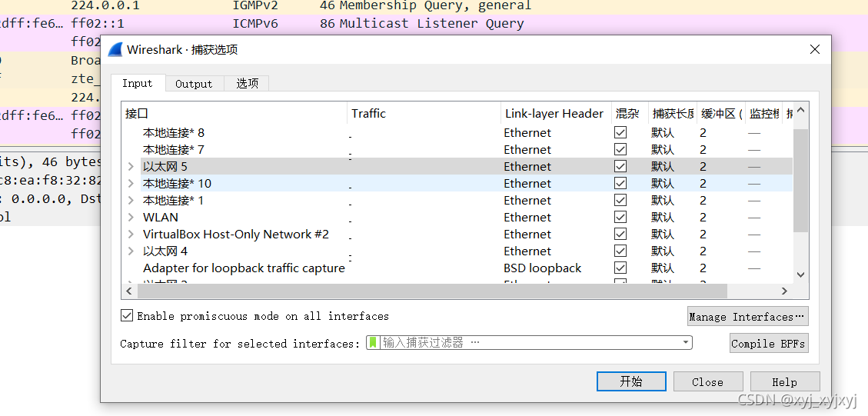Toggle promiscuous checkbox for 以太网 5

(620, 167)
